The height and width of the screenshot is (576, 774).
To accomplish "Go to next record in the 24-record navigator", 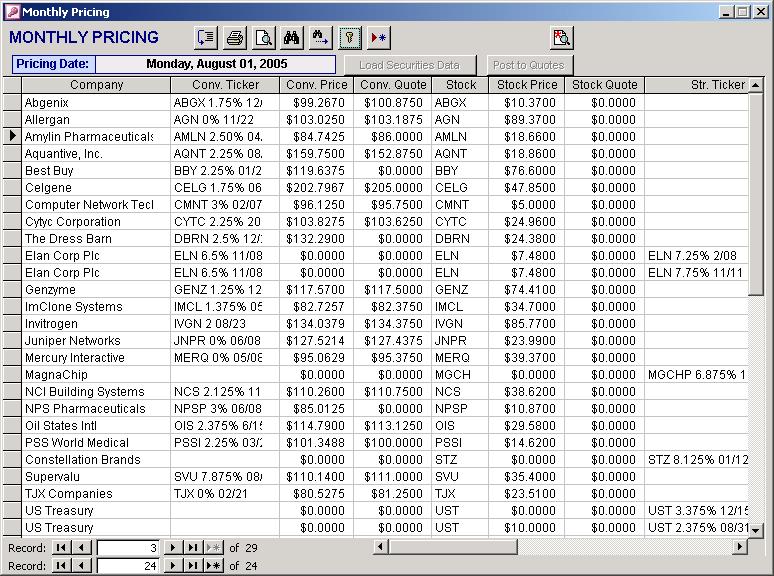I will [172, 566].
